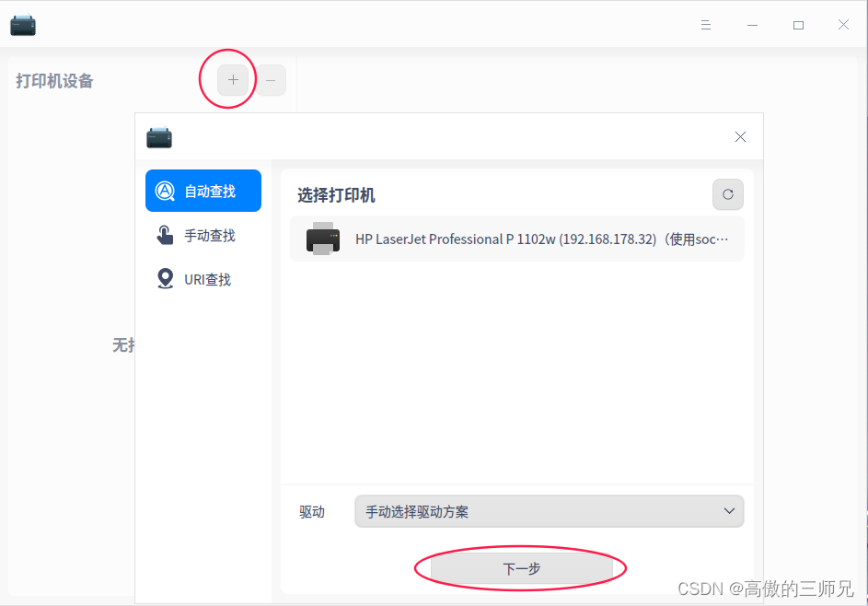Open the hamburger menu in title bar
Viewport: 868px width, 606px height.
[x=705, y=25]
